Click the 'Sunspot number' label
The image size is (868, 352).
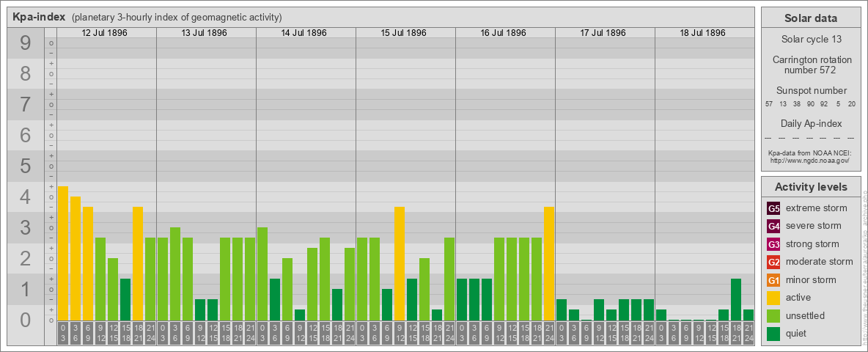click(811, 90)
